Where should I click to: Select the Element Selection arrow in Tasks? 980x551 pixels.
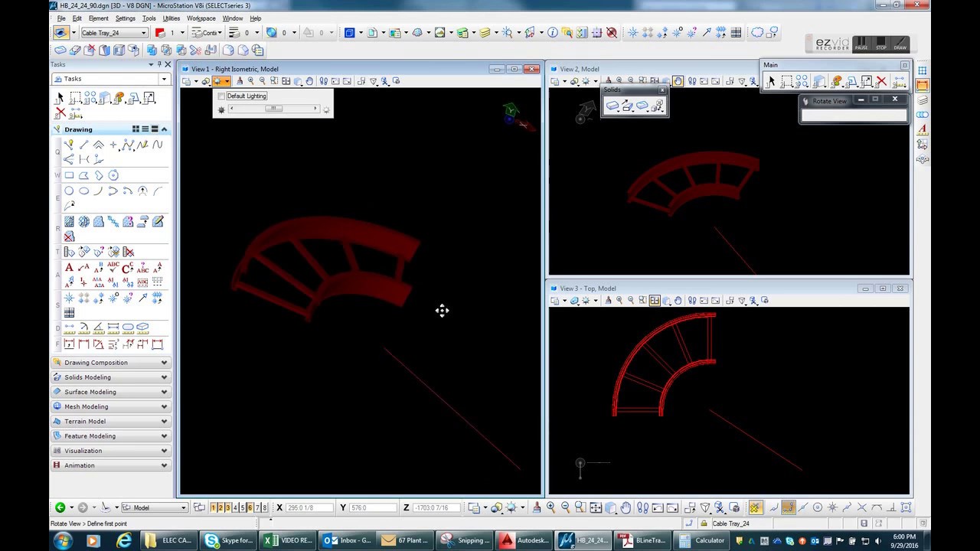(60, 98)
